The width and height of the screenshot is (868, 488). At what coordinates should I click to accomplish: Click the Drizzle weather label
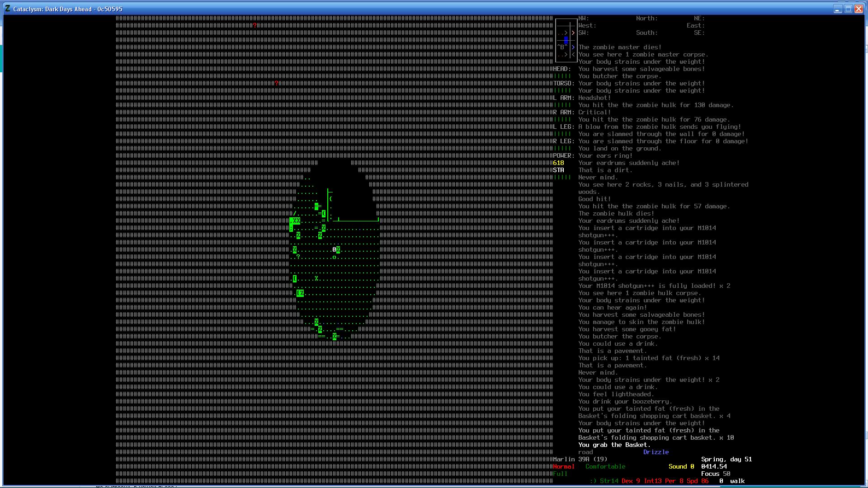click(656, 452)
